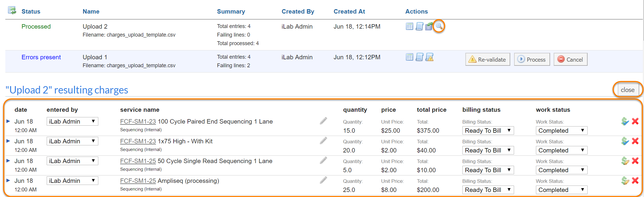Viewport: 644px width, 197px height.
Task: Expand the Ampliseq (processing) charge row
Action: [x=8, y=180]
